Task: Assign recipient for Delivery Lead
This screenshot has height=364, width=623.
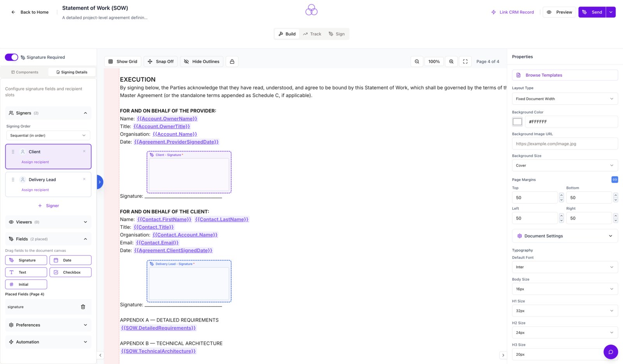Action: [x=35, y=190]
